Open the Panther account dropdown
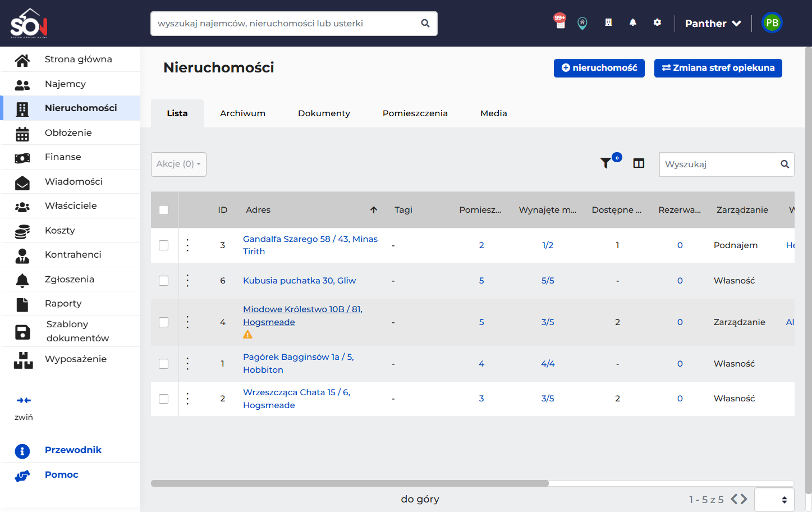812x512 pixels. pos(713,24)
